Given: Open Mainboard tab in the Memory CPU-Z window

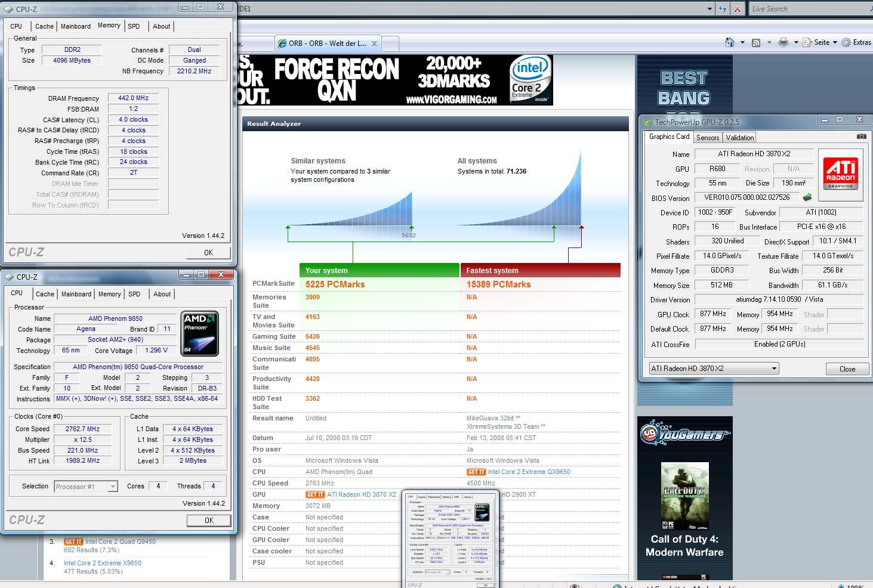Looking at the screenshot, I should (76, 26).
